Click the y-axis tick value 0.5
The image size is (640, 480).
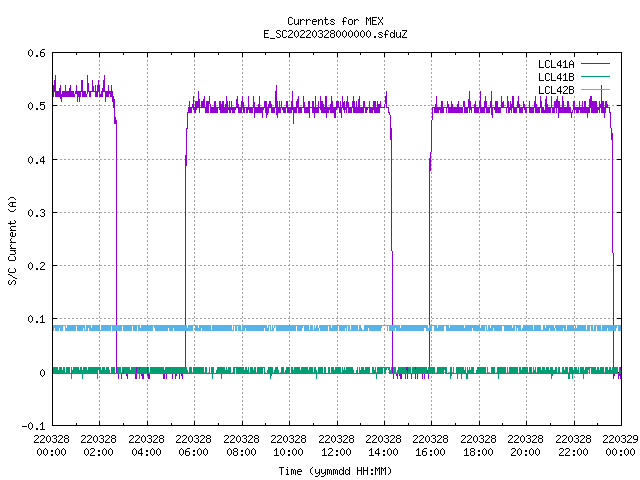[x=36, y=106]
